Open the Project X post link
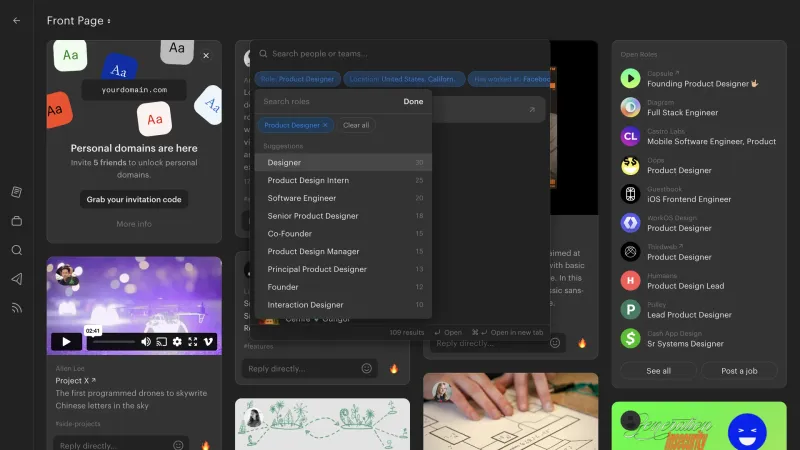This screenshot has width=800, height=450. [76, 381]
